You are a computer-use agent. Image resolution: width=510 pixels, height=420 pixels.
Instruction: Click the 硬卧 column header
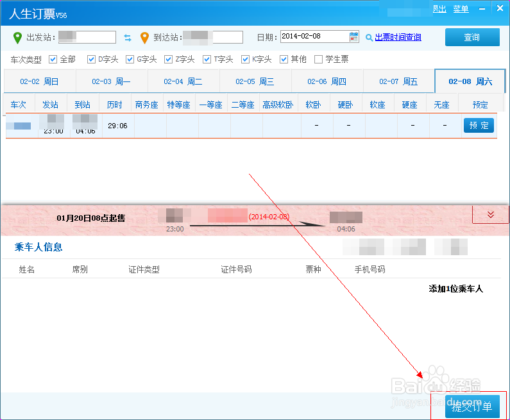[x=346, y=105]
